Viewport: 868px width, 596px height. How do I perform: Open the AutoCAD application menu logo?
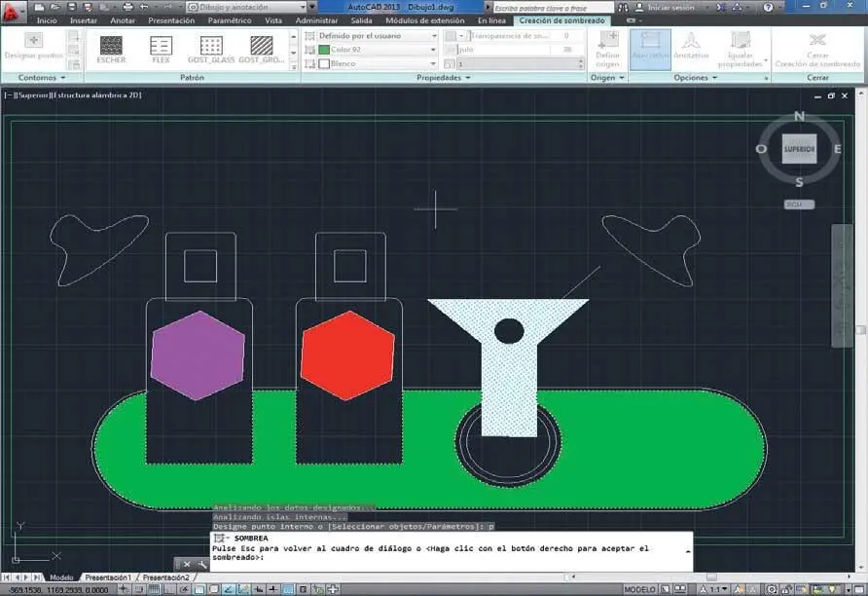point(13,11)
